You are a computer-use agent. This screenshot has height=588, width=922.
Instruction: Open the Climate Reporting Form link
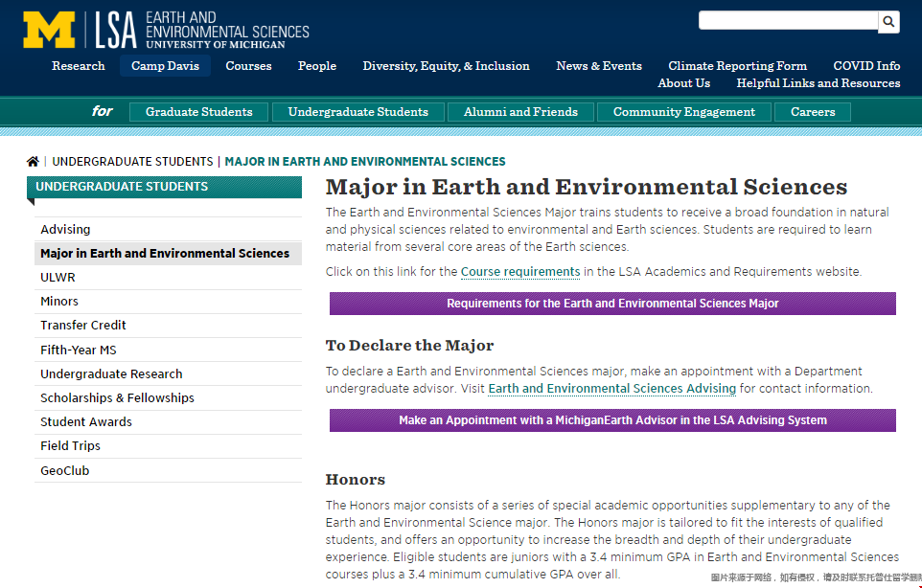[x=737, y=66]
